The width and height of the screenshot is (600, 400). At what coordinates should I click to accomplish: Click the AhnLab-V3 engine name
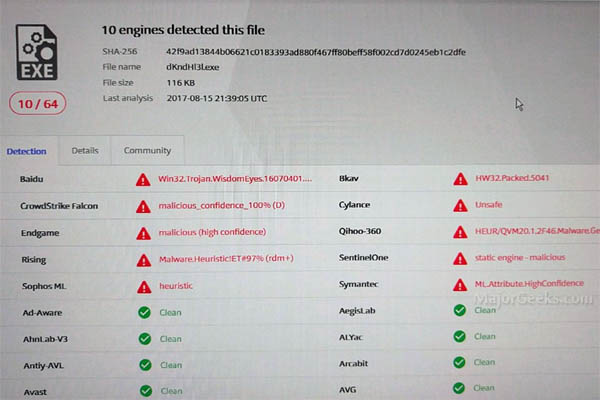point(45,339)
